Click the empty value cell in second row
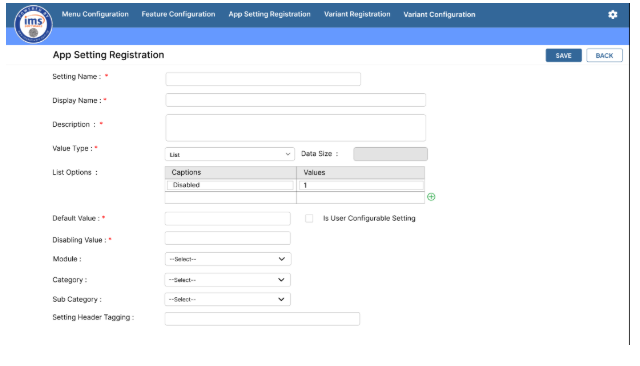This screenshot has width=640, height=366. coord(361,198)
